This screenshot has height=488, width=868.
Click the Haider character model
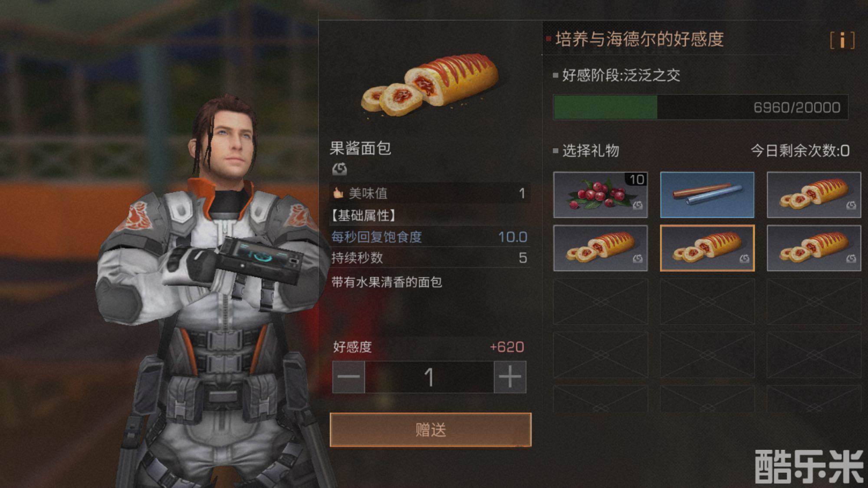point(213,295)
